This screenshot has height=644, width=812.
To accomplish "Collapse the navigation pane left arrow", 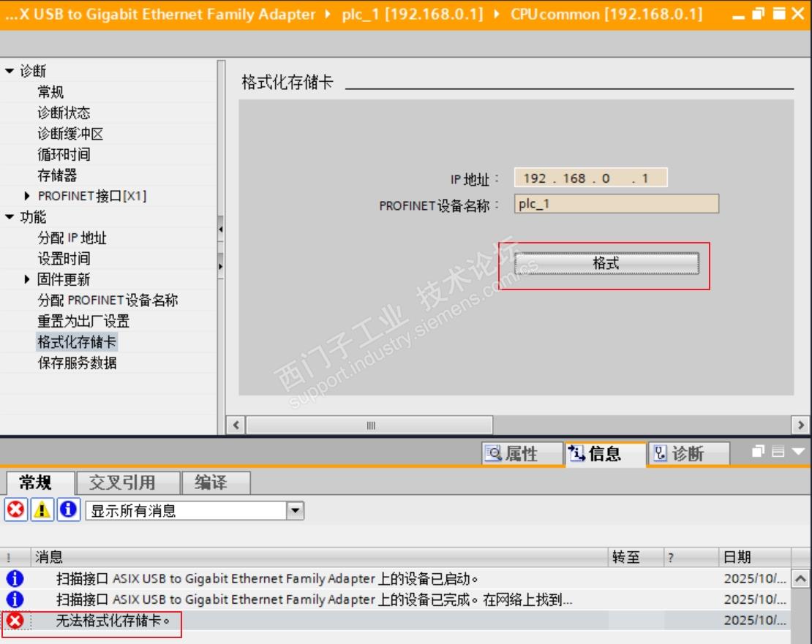I will pos(221,229).
